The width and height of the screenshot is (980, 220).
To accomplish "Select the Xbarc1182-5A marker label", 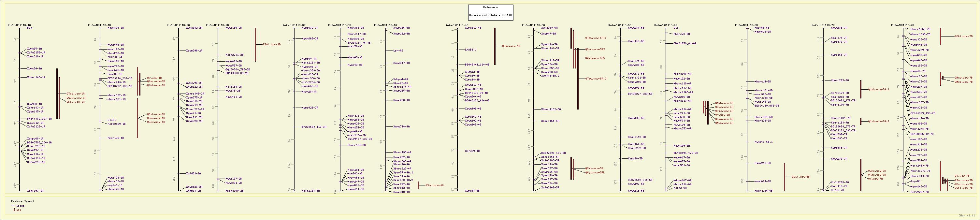I will tap(551, 109).
